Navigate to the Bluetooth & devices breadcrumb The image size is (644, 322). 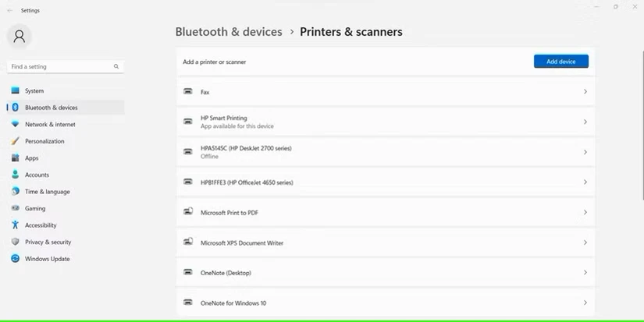(x=229, y=32)
